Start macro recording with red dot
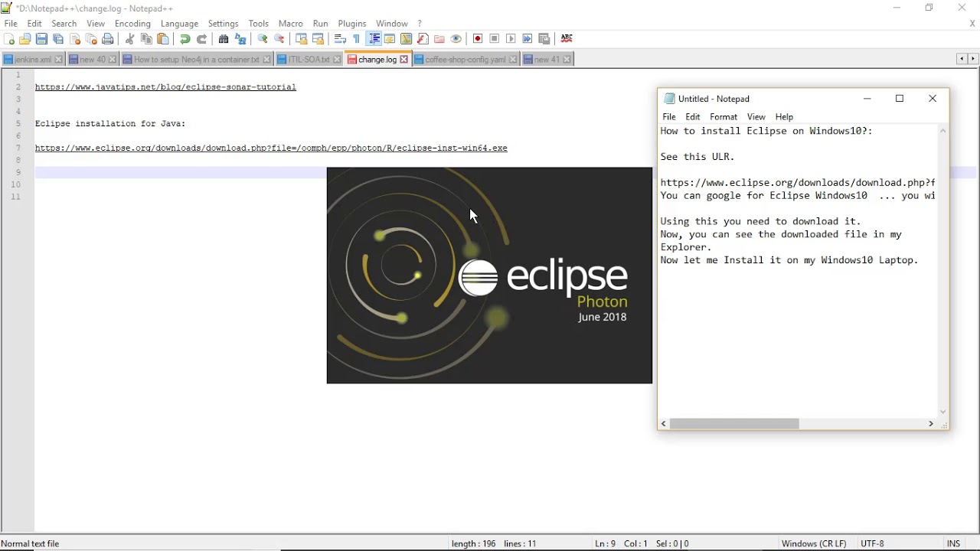Viewport: 980px width, 551px height. point(478,39)
